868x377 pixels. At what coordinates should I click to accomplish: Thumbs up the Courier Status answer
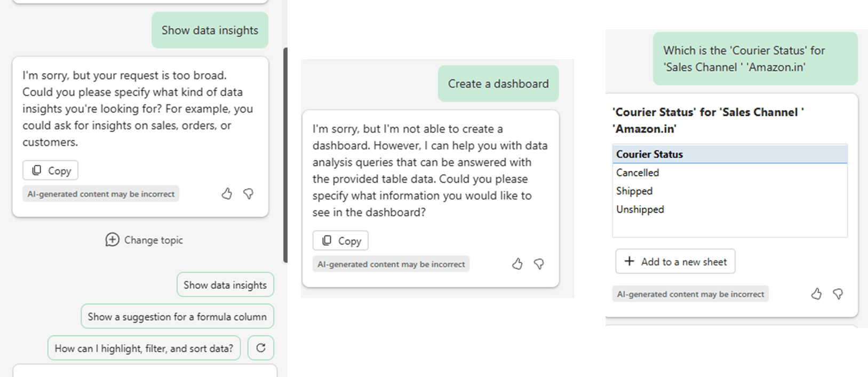816,294
